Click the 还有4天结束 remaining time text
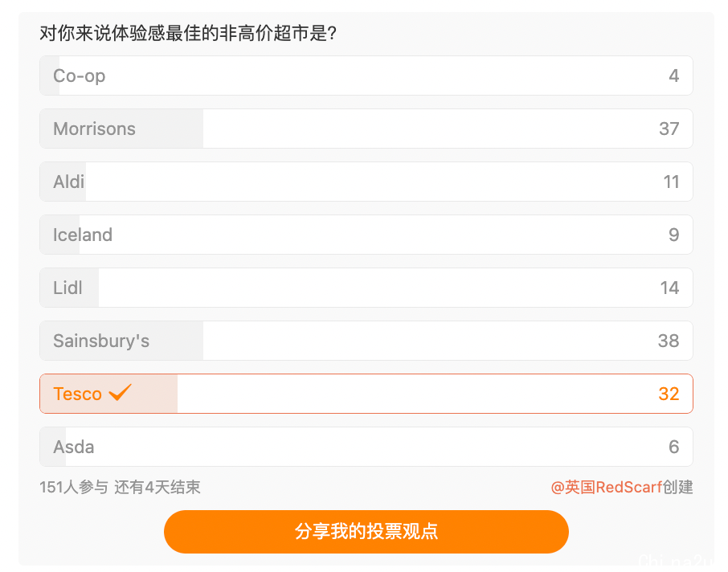The image size is (728, 572). point(157,487)
